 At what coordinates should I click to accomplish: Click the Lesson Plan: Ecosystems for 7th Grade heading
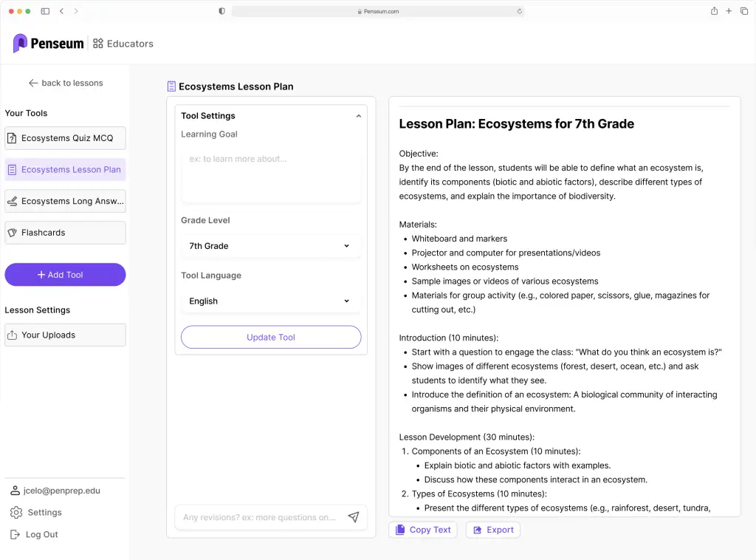516,124
